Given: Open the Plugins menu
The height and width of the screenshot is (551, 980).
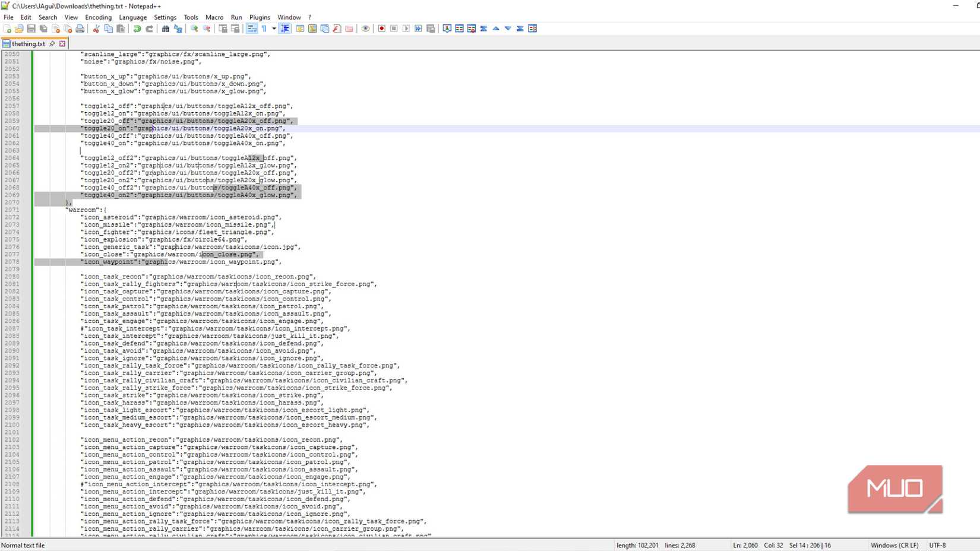Looking at the screenshot, I should click(260, 17).
